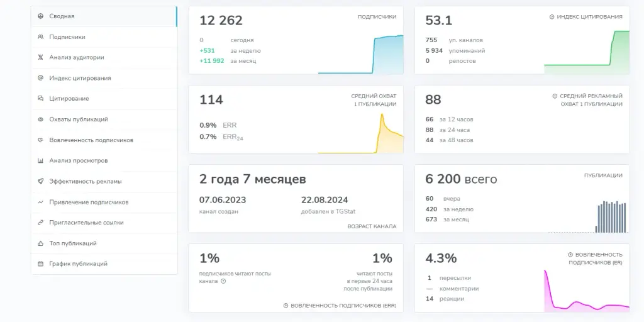
Task: Click the 755 уп. каналов row
Action: [454, 40]
